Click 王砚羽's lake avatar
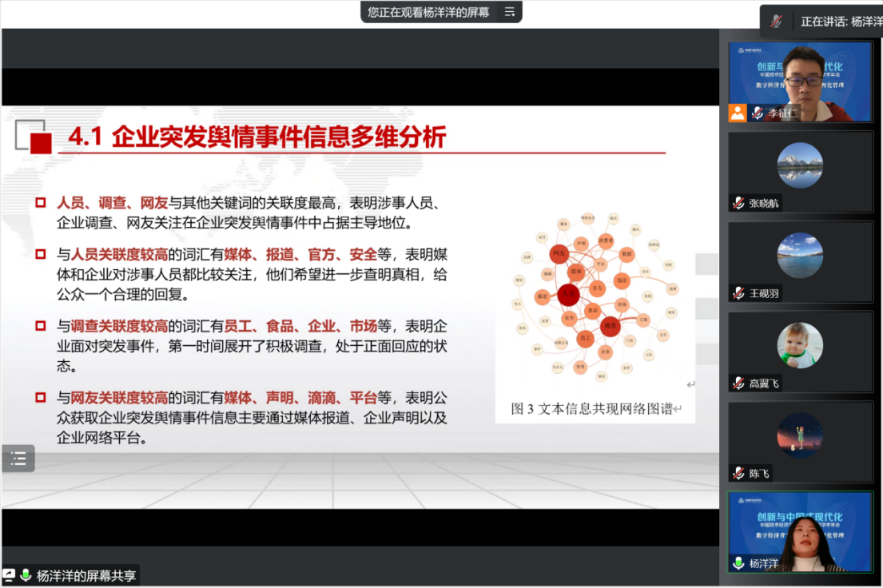The image size is (883, 588). 800,256
